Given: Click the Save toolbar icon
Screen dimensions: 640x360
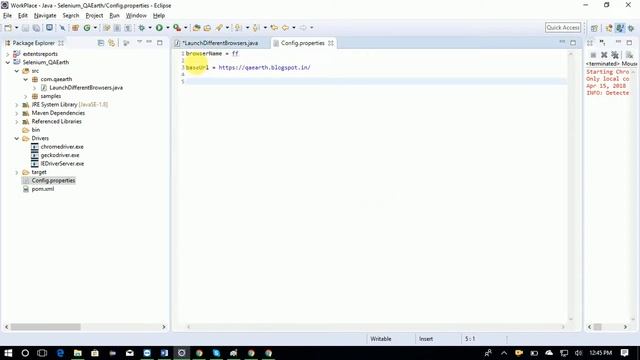Looking at the screenshot, I should (25, 28).
